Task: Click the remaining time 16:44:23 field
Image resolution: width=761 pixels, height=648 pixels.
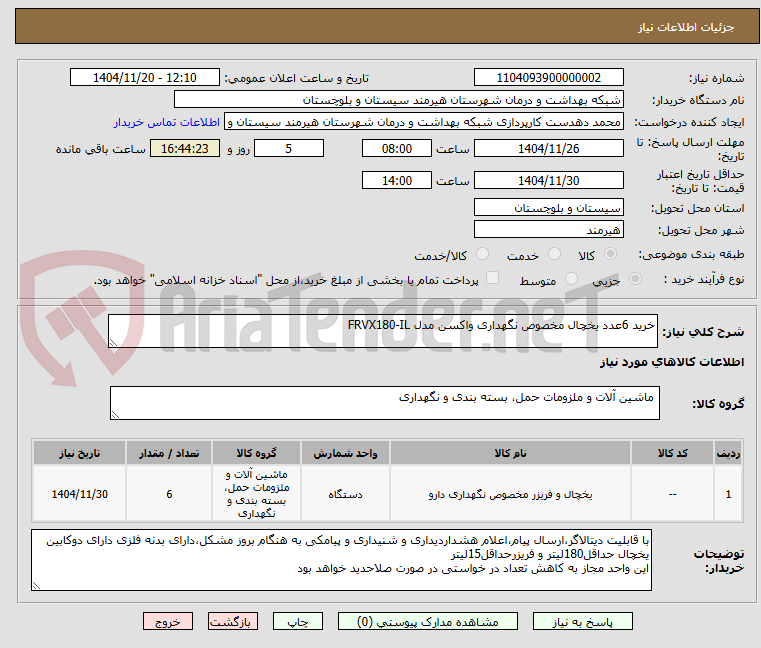Action: tap(185, 148)
